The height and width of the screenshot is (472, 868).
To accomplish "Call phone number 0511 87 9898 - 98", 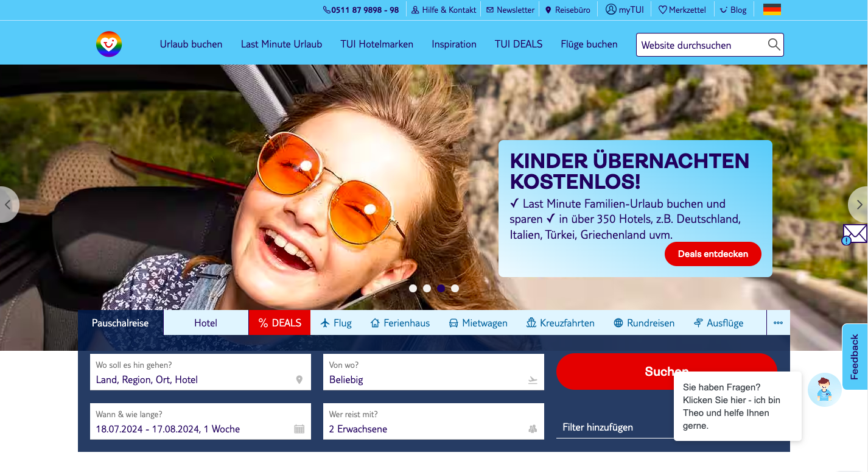I will pos(361,10).
